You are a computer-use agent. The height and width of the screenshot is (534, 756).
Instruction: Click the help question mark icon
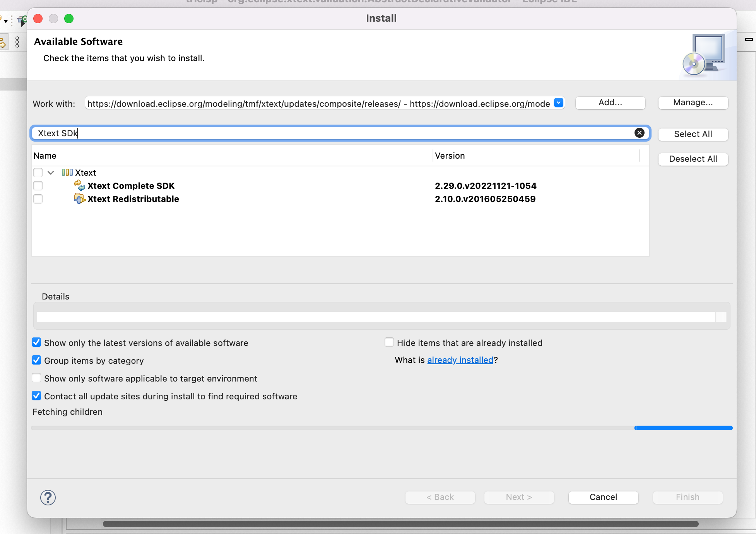point(48,498)
